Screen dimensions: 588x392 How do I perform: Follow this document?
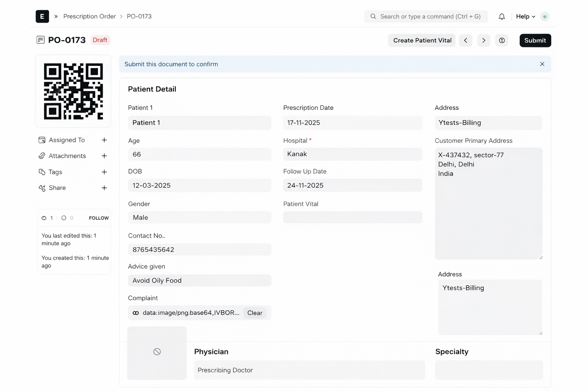(x=99, y=218)
